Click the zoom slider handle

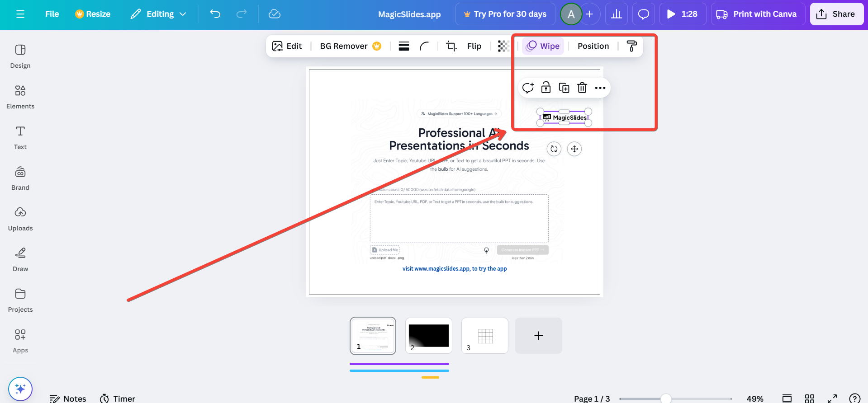pos(666,398)
